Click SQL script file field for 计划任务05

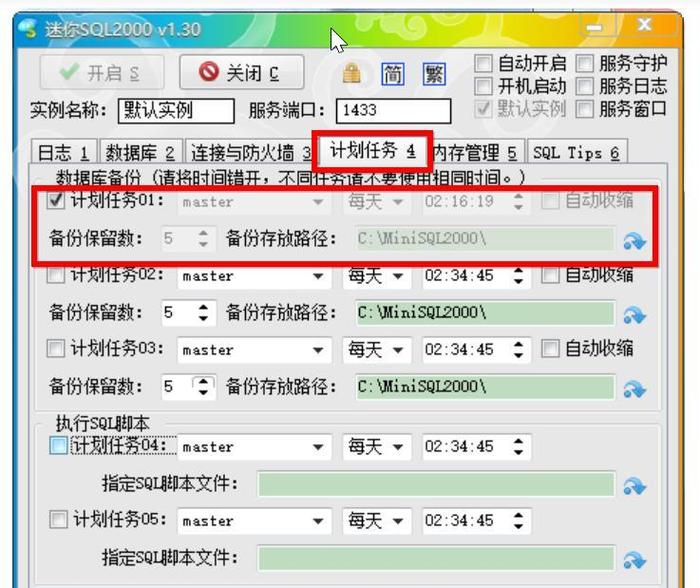click(x=437, y=558)
